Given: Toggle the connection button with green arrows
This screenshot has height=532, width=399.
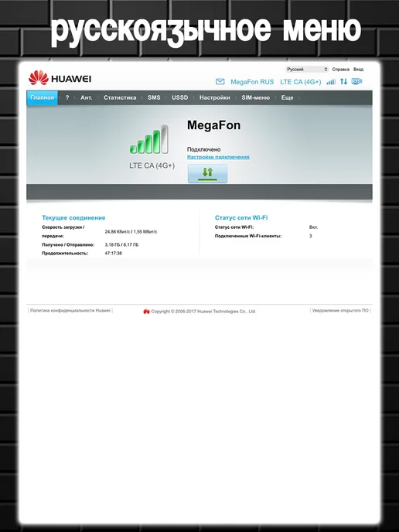Looking at the screenshot, I should [207, 174].
